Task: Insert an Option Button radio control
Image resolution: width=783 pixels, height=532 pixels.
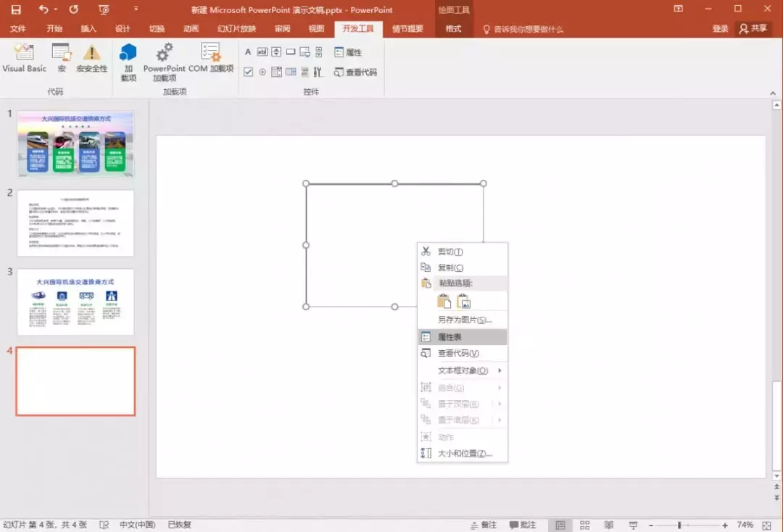Action: click(262, 72)
